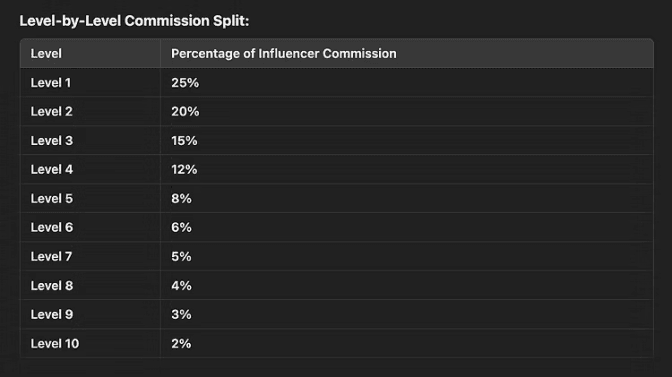Viewport: 672px width, 377px height.
Task: Click the Level 4 row label
Action: 51,169
